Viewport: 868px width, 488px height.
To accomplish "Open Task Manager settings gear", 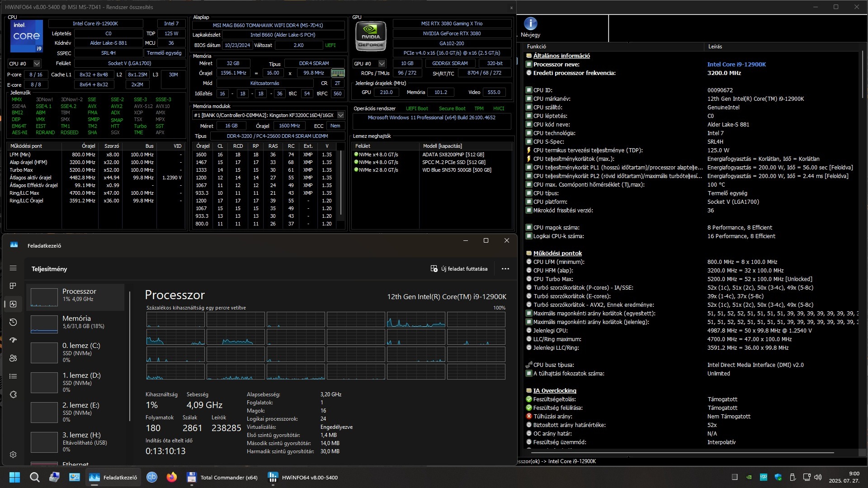I will pos(13,455).
